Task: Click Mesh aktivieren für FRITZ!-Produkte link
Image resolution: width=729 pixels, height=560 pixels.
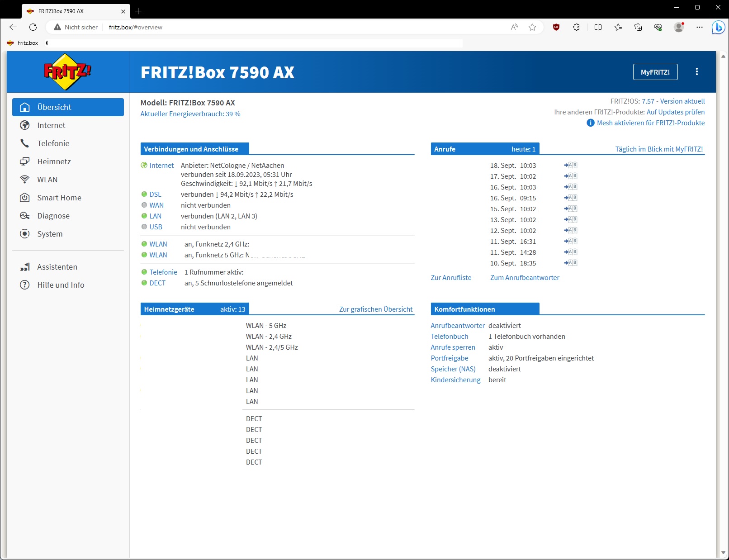Action: pyautogui.click(x=651, y=123)
